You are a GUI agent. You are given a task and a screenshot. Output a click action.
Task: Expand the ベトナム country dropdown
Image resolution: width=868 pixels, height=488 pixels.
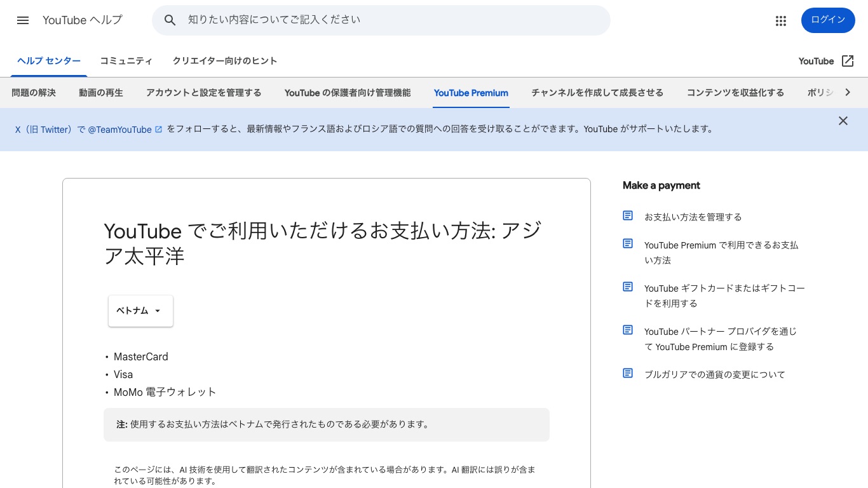[x=140, y=311]
